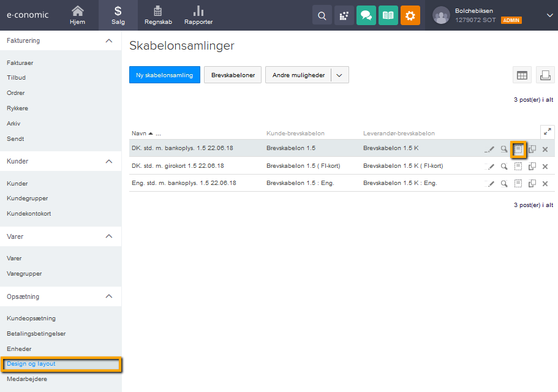Open layout editor for DK. std. m. bankoplys.
Viewport: 558px width, 392px height.
click(518, 149)
